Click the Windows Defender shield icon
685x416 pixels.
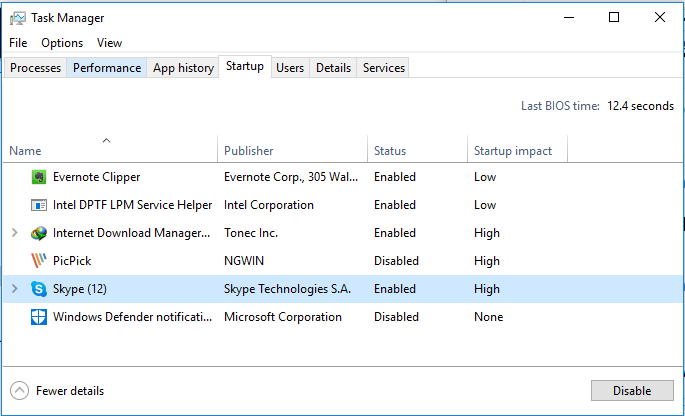(39, 317)
